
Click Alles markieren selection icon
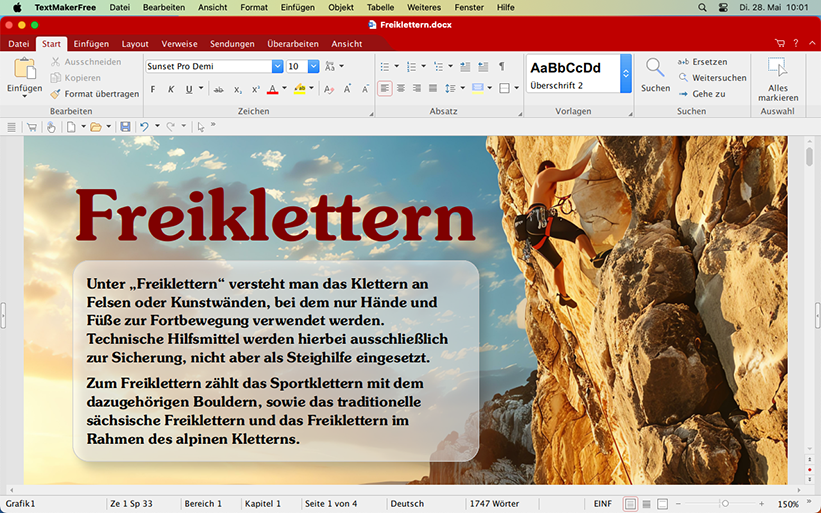click(x=777, y=69)
